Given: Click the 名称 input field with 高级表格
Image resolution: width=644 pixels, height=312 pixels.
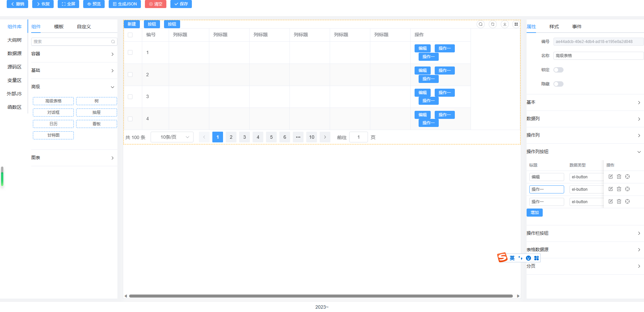Looking at the screenshot, I should [x=598, y=56].
